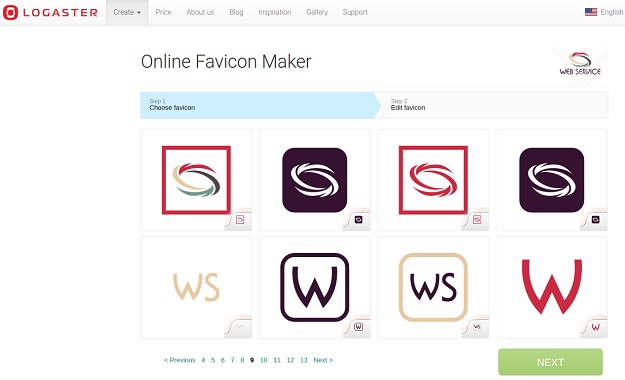Jump to pagination page 11
This screenshot has height=380, width=625.
(x=277, y=360)
